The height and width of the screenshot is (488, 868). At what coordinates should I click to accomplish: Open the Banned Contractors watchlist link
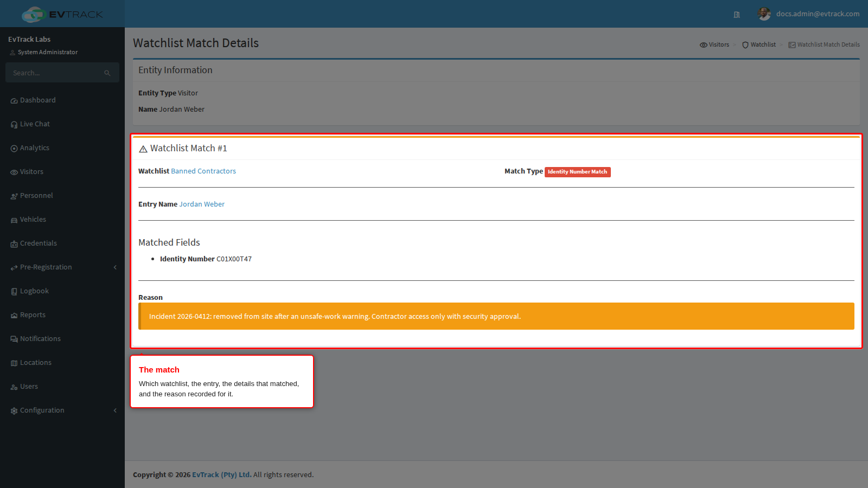[203, 171]
